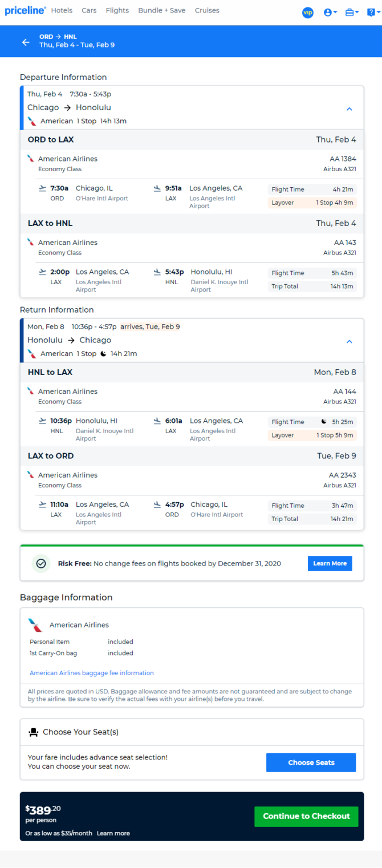Screen dimensions: 382x868
Task: Open the Hotels tab
Action: click(x=62, y=11)
